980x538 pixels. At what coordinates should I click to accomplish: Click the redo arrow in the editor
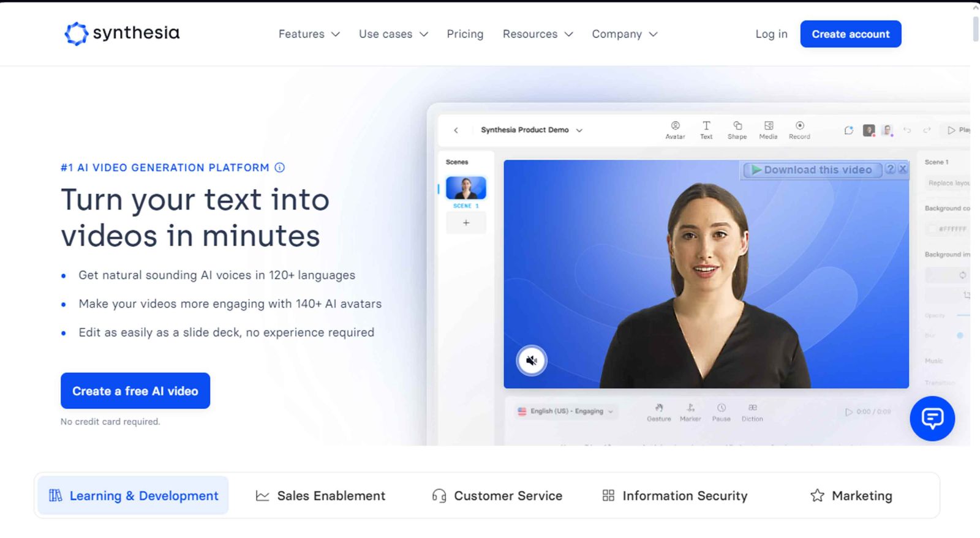[927, 130]
